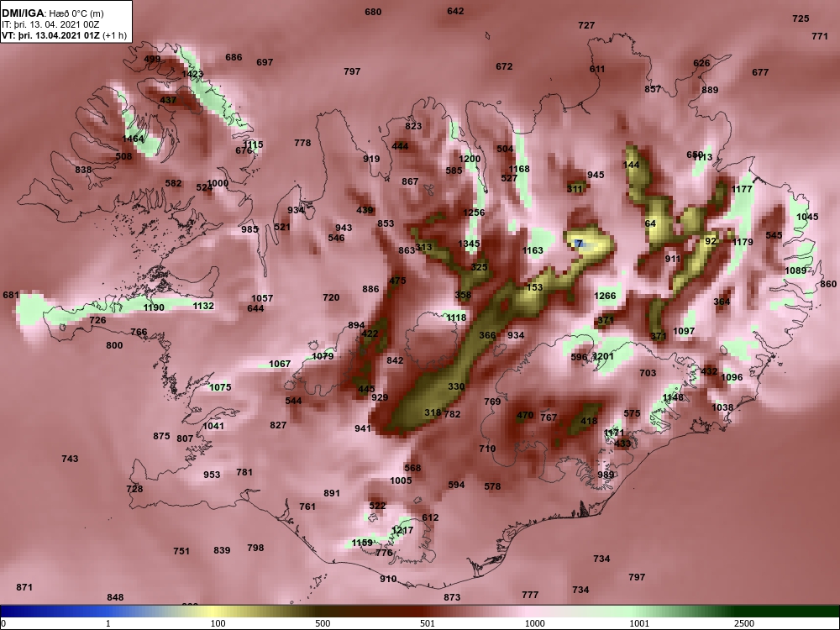The image size is (840, 630).
Task: Select the map value 1132
Action: (x=203, y=306)
